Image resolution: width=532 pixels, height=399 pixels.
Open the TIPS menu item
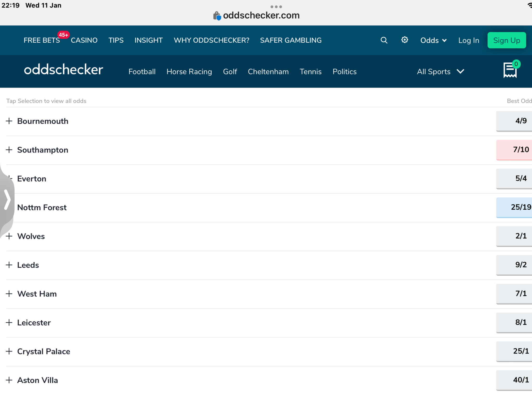(116, 40)
